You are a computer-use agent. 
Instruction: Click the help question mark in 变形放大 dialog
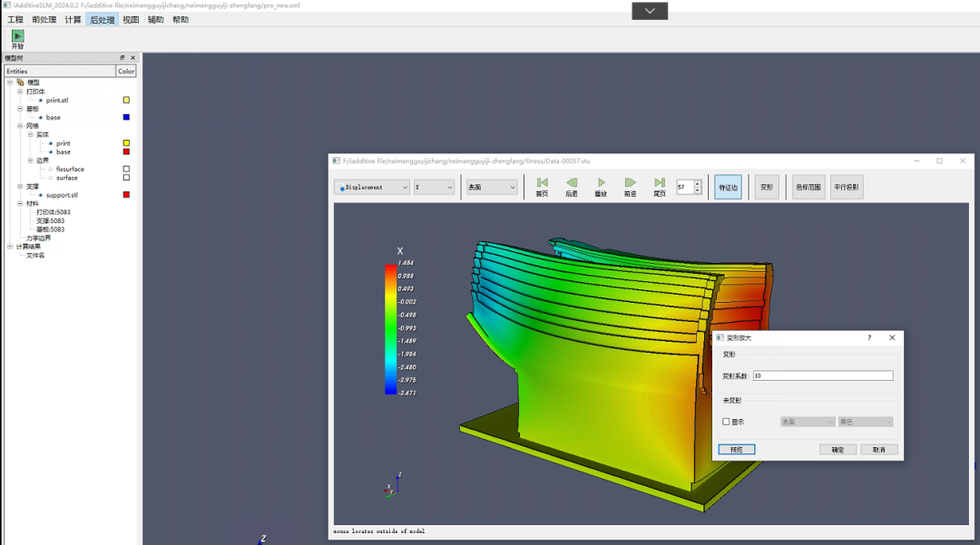point(868,337)
